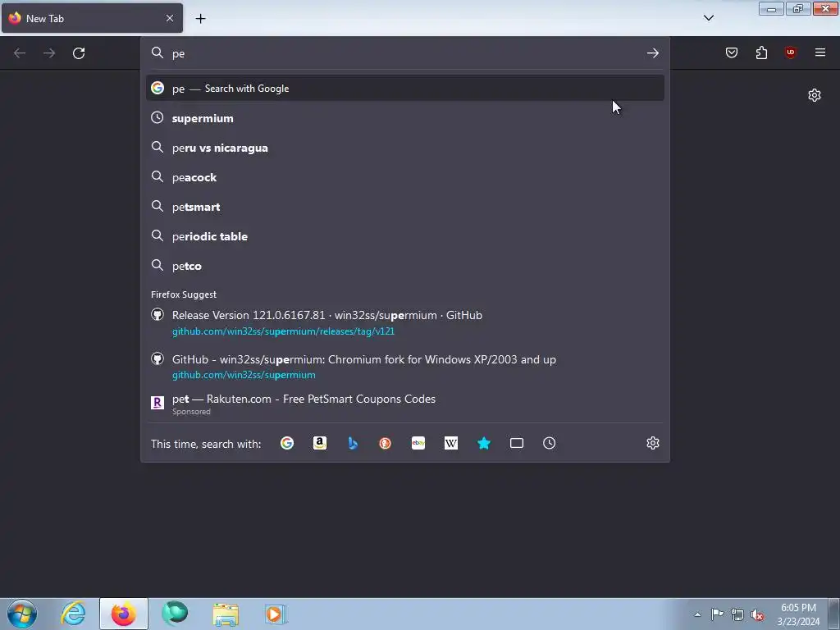Search open Tabs with the tab icon

tap(517, 443)
